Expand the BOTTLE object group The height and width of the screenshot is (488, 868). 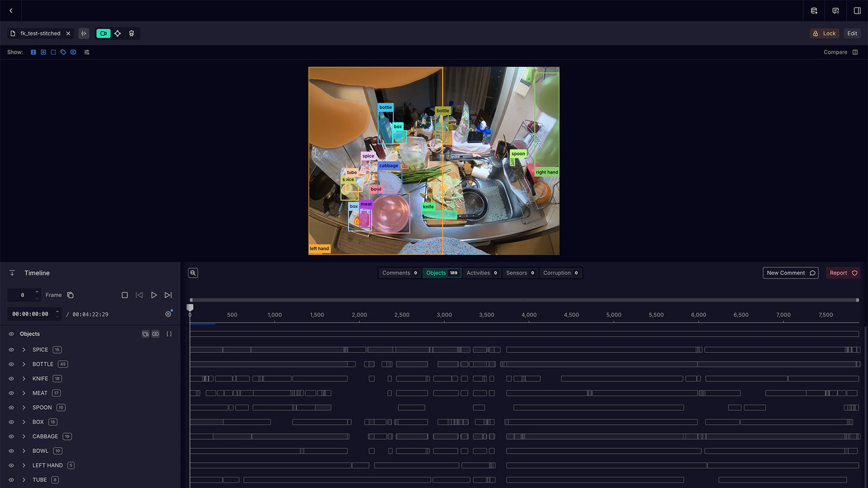24,364
